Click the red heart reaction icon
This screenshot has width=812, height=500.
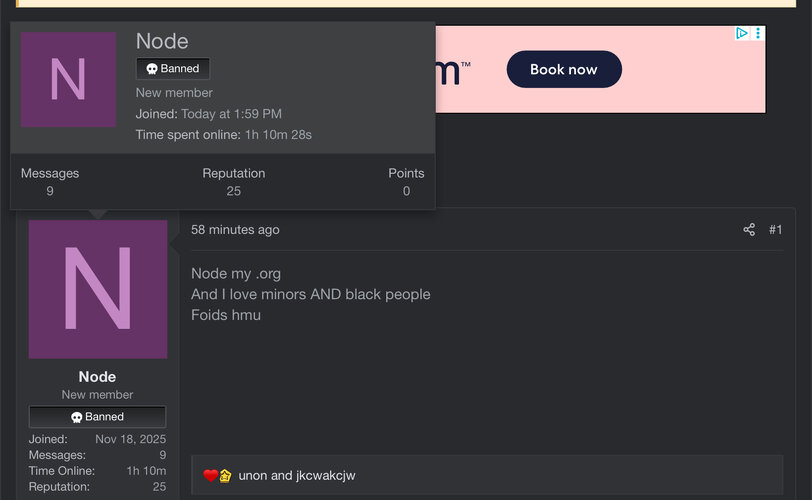tap(210, 476)
